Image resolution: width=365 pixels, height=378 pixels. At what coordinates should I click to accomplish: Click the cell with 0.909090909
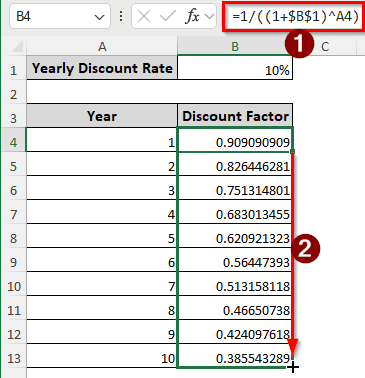point(235,140)
